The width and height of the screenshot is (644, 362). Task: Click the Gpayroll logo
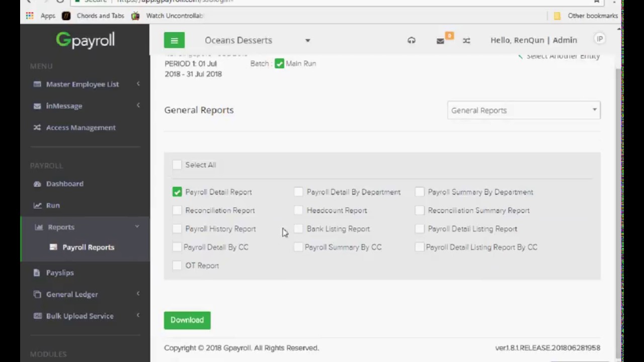85,40
